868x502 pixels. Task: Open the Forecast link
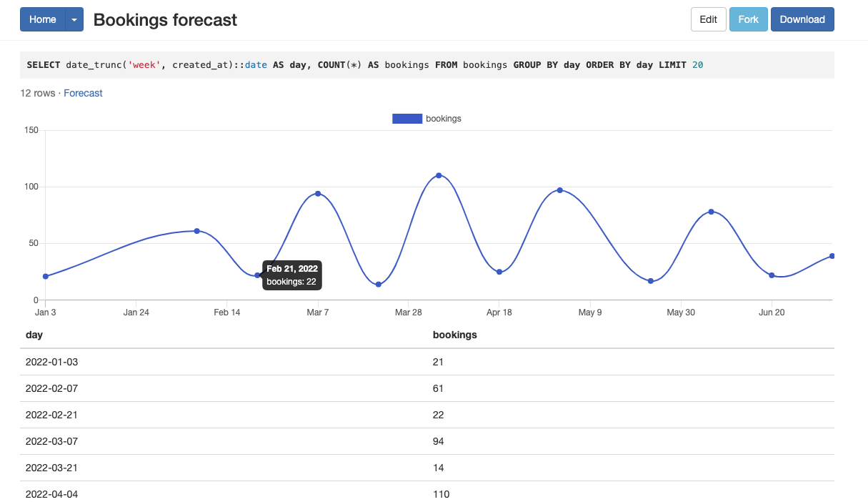point(83,93)
